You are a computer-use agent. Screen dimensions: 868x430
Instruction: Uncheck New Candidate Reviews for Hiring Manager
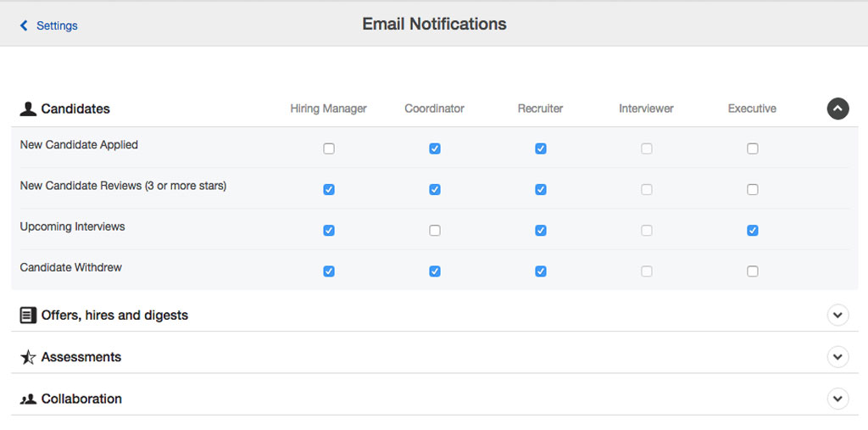point(329,190)
